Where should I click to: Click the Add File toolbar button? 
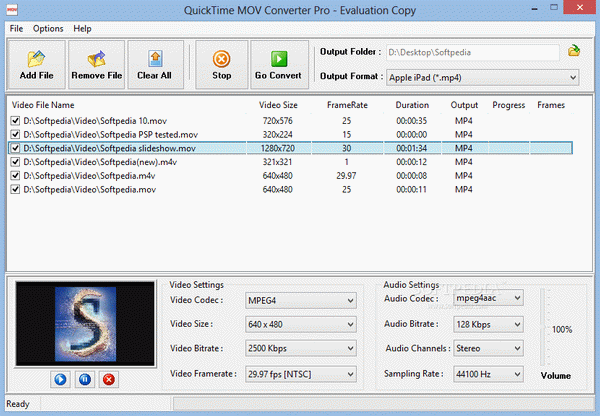point(36,65)
